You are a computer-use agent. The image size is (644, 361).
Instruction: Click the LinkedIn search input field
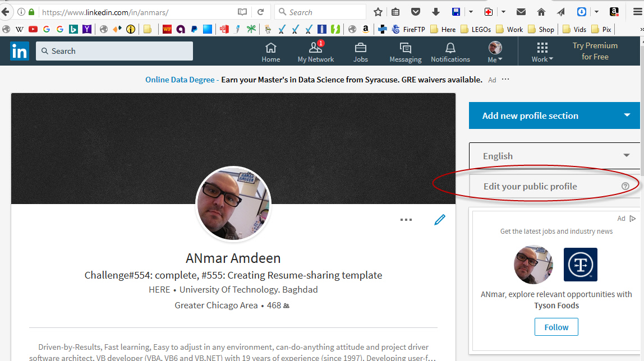(114, 51)
